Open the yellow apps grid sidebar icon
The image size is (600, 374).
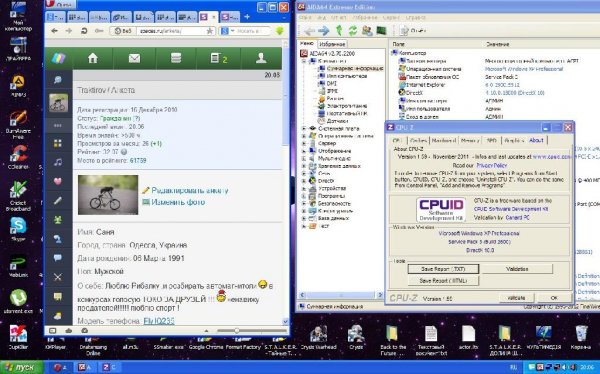(x=58, y=144)
